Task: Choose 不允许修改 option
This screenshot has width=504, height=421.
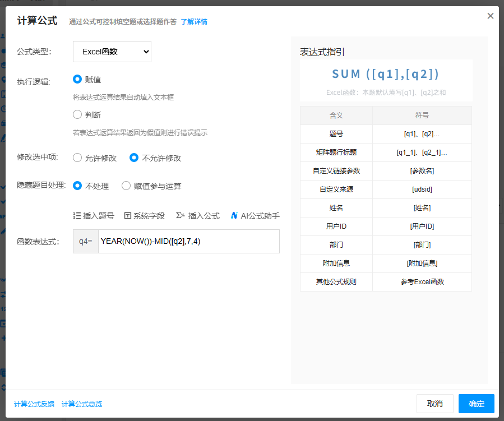Action: [x=134, y=158]
